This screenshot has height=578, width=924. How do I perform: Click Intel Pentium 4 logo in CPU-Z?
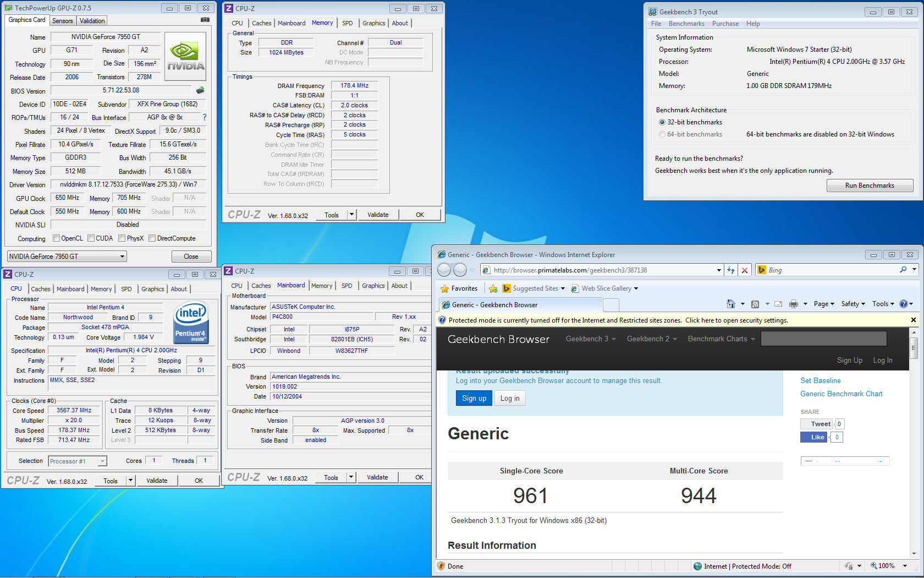coord(190,323)
